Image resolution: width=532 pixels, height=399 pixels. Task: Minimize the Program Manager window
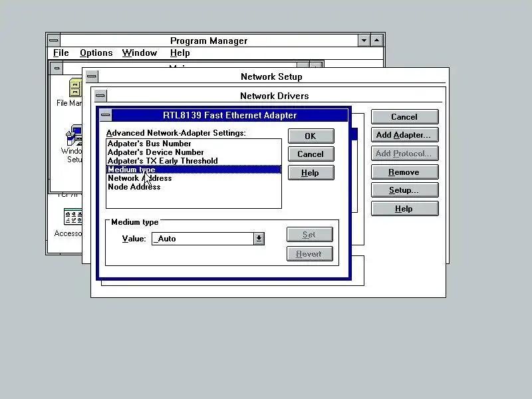(x=364, y=41)
